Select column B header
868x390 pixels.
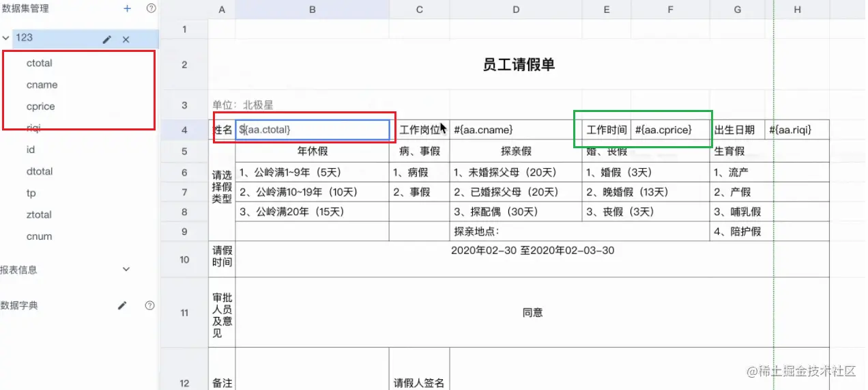pyautogui.click(x=312, y=10)
